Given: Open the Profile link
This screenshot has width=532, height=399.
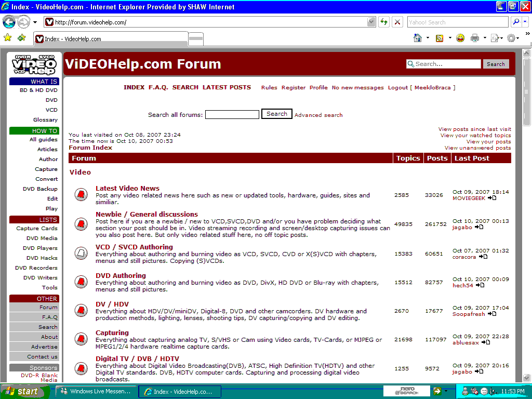Looking at the screenshot, I should [x=318, y=87].
